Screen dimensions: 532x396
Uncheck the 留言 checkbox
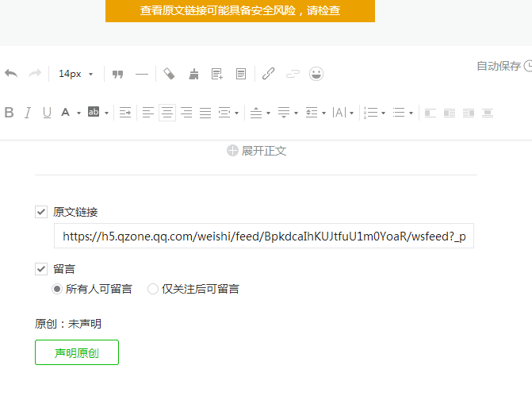pyautogui.click(x=41, y=269)
